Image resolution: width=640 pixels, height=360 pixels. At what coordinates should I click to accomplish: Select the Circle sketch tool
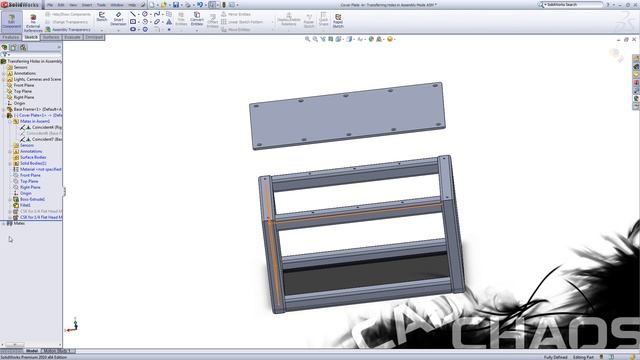pyautogui.click(x=144, y=14)
